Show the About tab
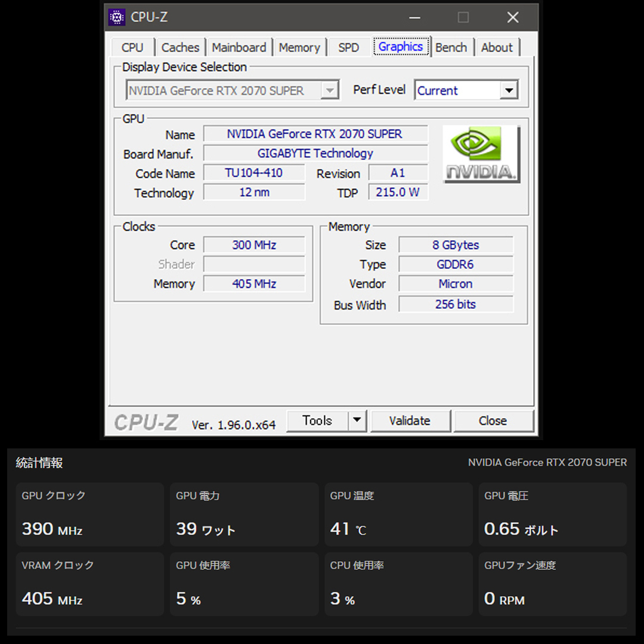The height and width of the screenshot is (644, 644). pos(497,48)
